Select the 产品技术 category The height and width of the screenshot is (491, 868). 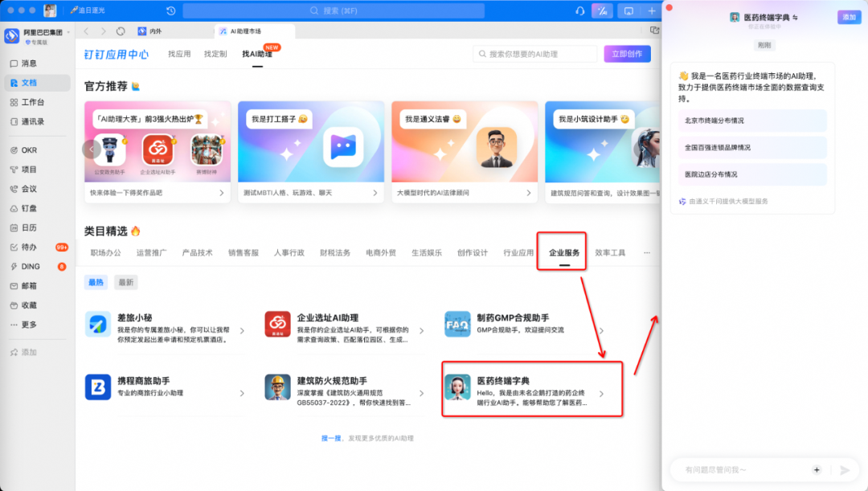coord(198,253)
